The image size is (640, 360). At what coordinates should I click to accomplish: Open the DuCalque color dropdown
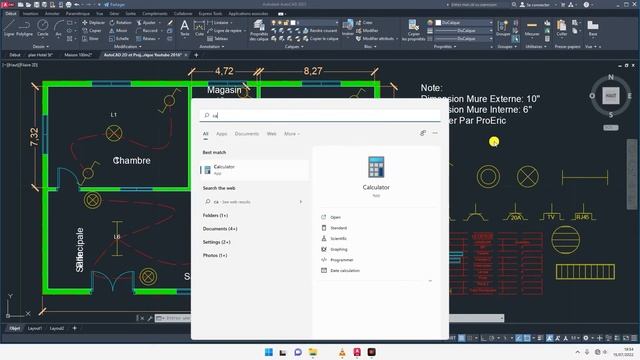pyautogui.click(x=491, y=22)
